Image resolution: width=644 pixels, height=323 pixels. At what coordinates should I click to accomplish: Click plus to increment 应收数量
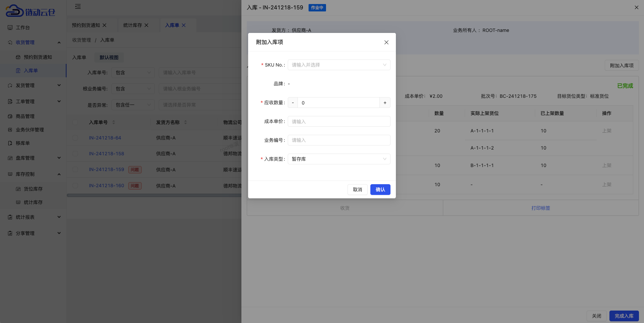pyautogui.click(x=385, y=103)
